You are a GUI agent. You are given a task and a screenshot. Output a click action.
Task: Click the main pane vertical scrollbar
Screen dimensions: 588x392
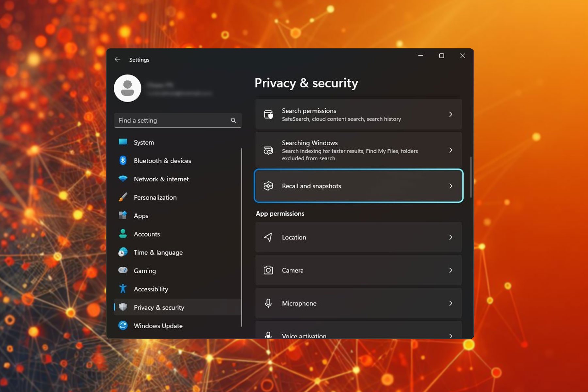[471, 177]
